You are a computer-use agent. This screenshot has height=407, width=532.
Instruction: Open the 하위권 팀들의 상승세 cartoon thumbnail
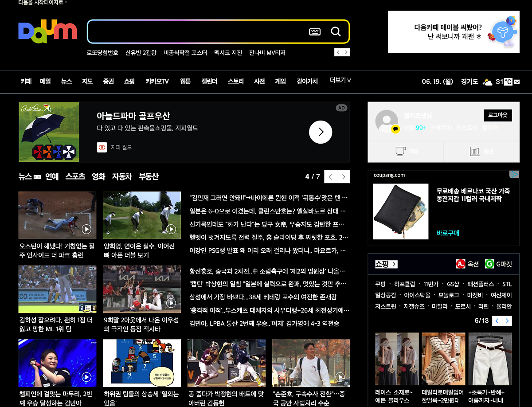pos(142,363)
